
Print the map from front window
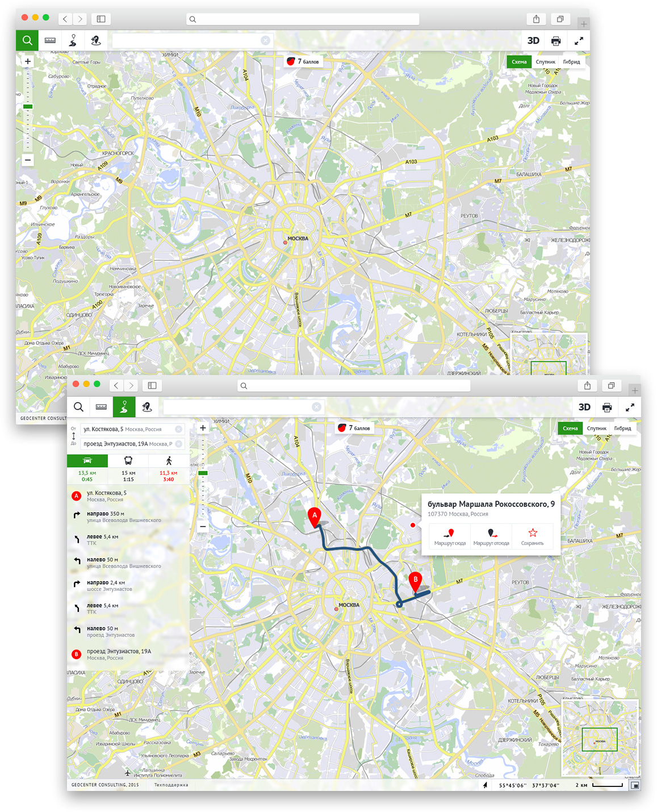coord(607,407)
